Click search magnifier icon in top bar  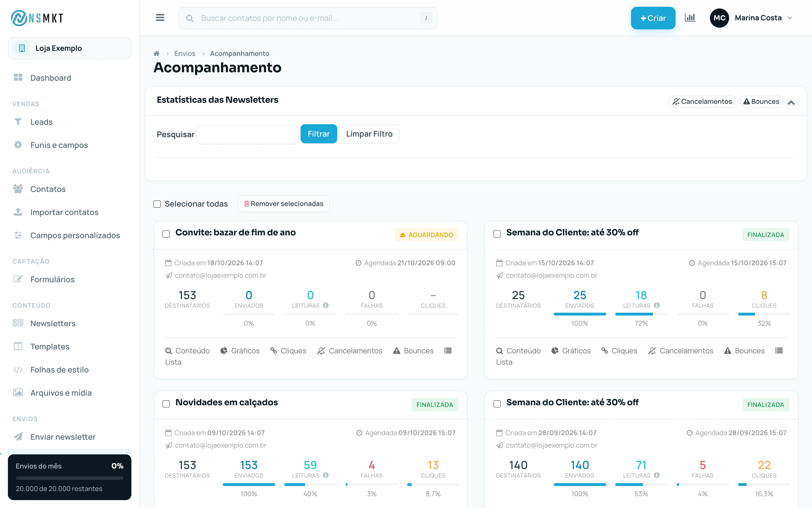point(189,18)
